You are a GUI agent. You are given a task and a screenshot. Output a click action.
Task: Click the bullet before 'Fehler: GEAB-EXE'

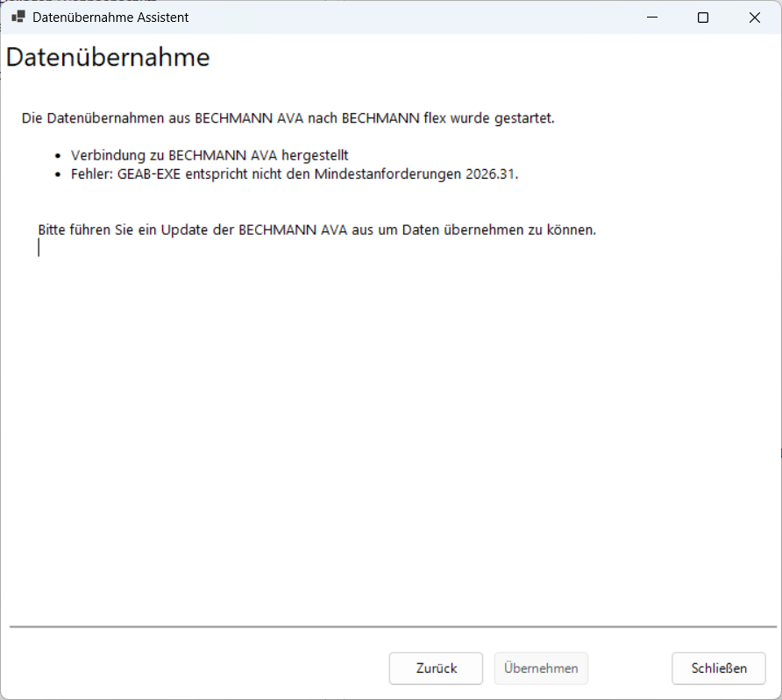pos(58,174)
